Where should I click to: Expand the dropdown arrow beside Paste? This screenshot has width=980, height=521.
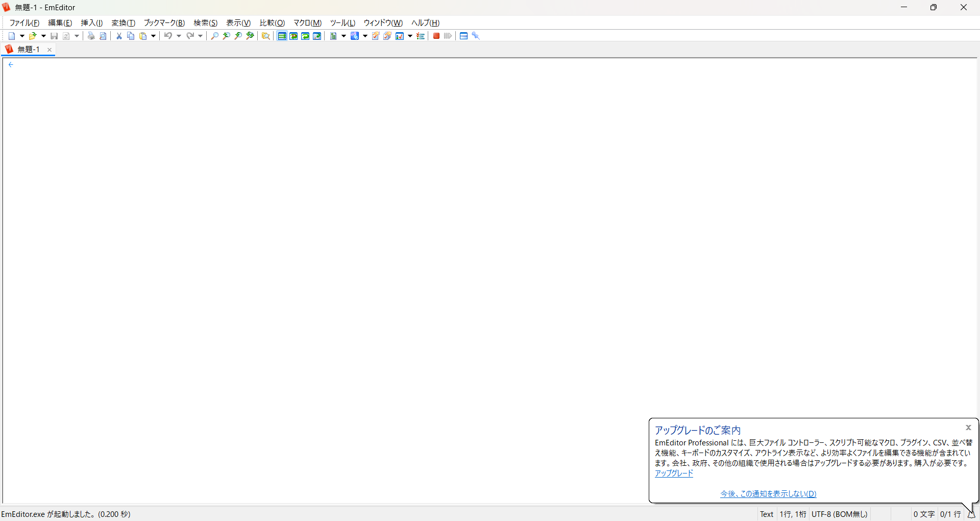tap(153, 36)
